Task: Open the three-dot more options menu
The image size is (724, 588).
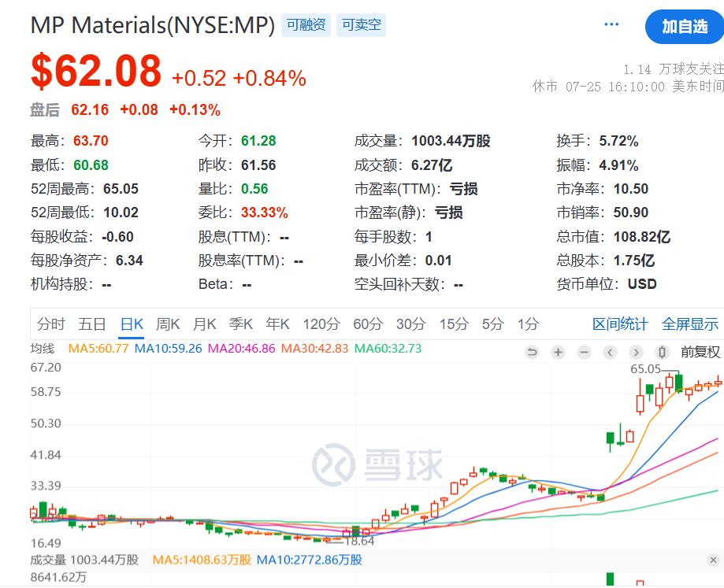Action: click(611, 24)
